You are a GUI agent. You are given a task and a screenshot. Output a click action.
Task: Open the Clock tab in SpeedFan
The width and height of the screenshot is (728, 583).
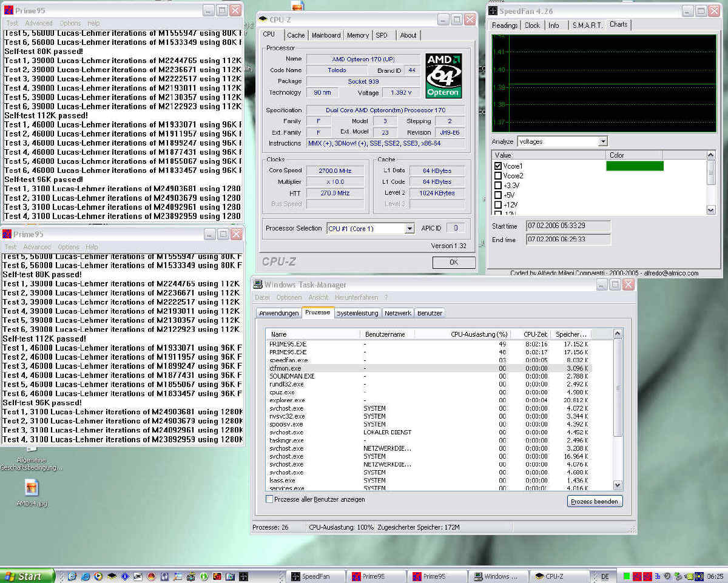pyautogui.click(x=532, y=25)
